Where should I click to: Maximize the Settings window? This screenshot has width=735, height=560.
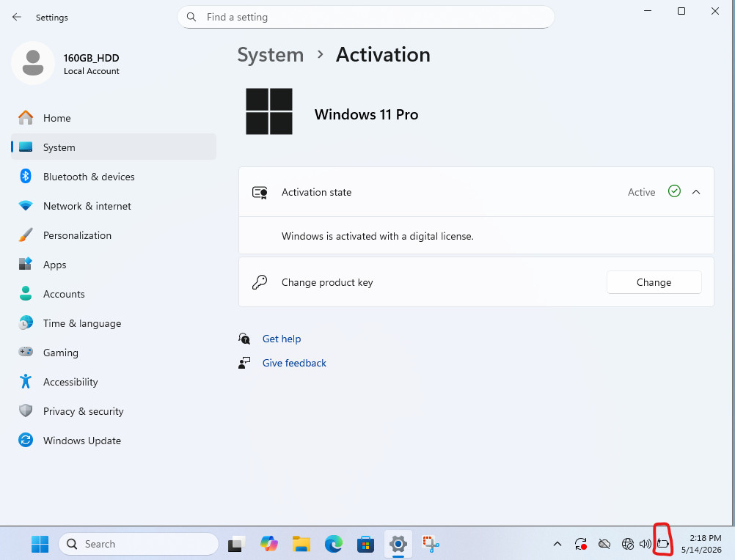click(681, 11)
